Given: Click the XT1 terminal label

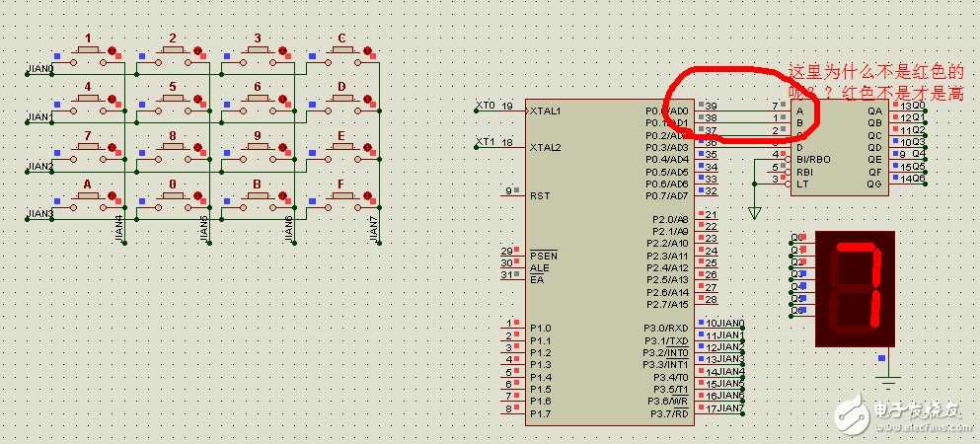Looking at the screenshot, I should coord(486,141).
